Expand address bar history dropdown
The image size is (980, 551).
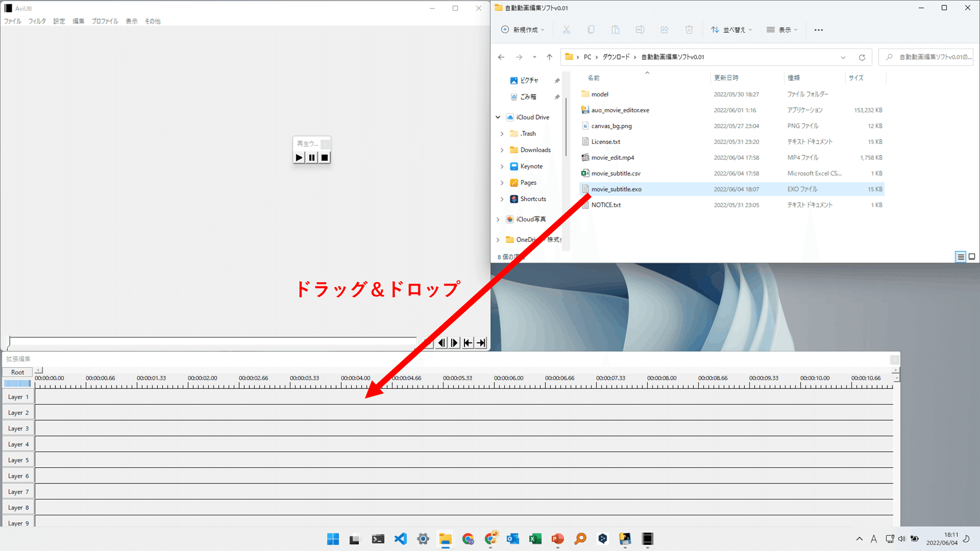tap(843, 57)
